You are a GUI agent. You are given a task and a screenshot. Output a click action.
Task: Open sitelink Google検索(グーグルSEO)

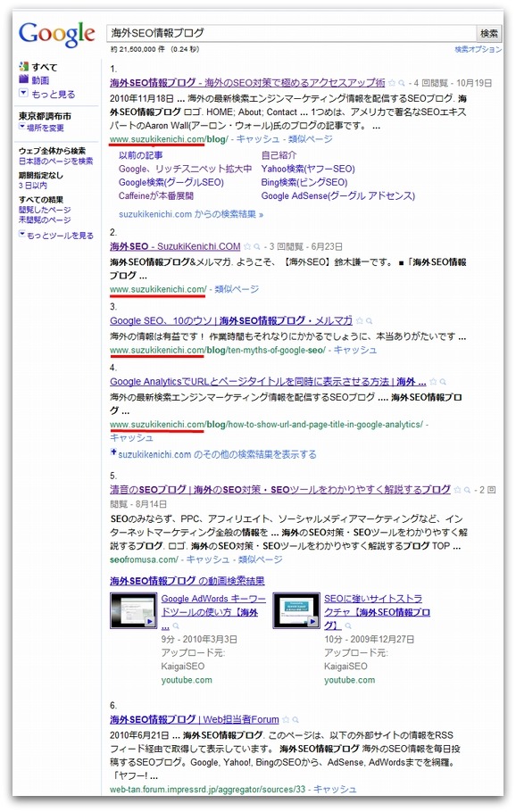click(171, 182)
